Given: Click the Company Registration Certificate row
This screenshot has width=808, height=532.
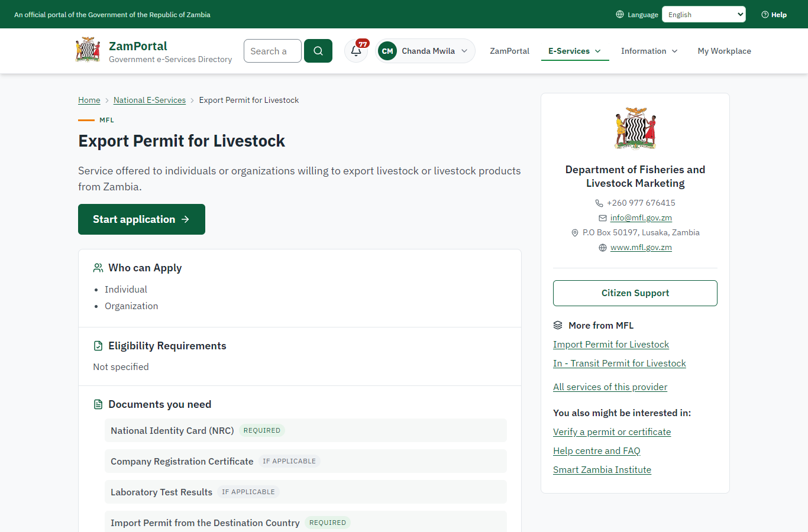Looking at the screenshot, I should click(306, 461).
